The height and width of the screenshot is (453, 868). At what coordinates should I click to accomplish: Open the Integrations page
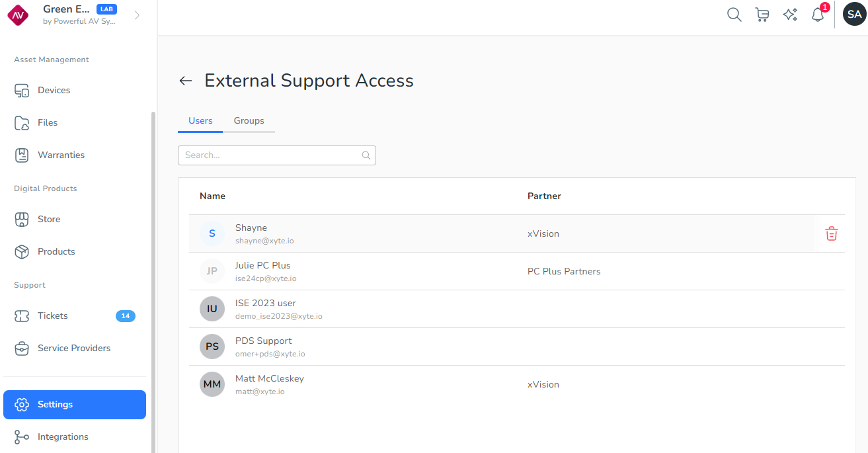click(x=63, y=437)
